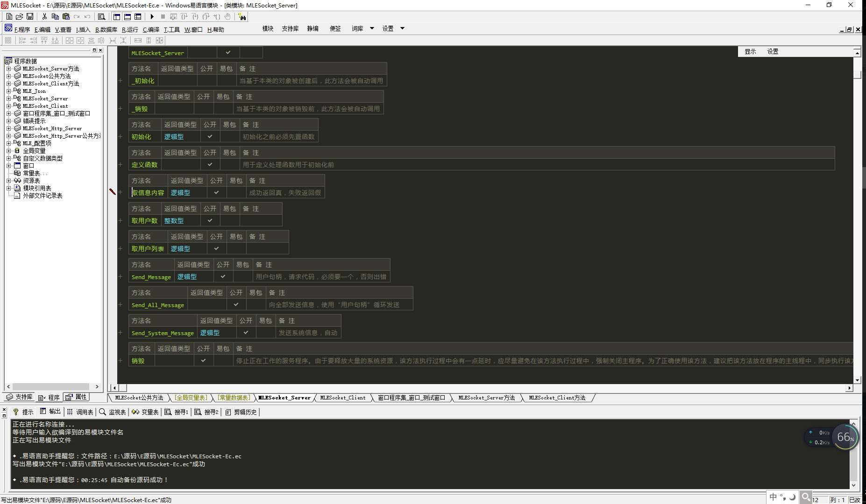Switch to 全局变量表 tab
Viewport: 866px width, 504px height.
tap(191, 398)
